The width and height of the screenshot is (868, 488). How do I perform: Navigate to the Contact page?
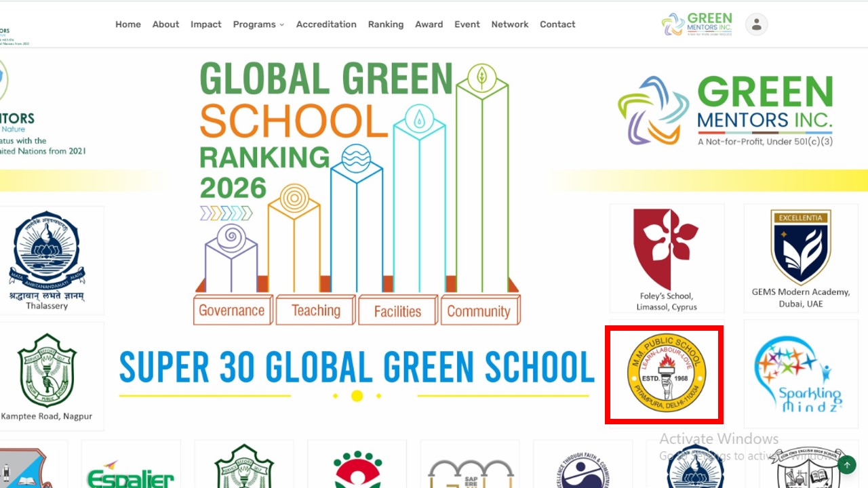coord(557,24)
